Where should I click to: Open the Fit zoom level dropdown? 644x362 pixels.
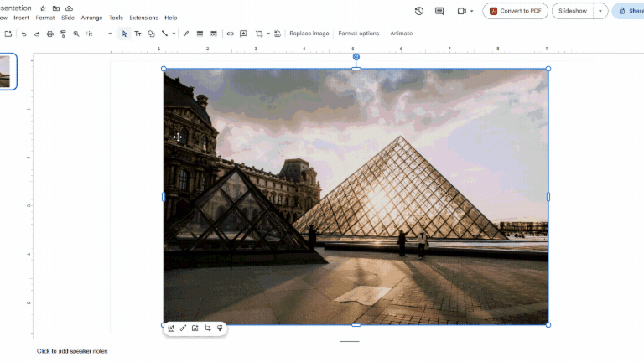[98, 34]
